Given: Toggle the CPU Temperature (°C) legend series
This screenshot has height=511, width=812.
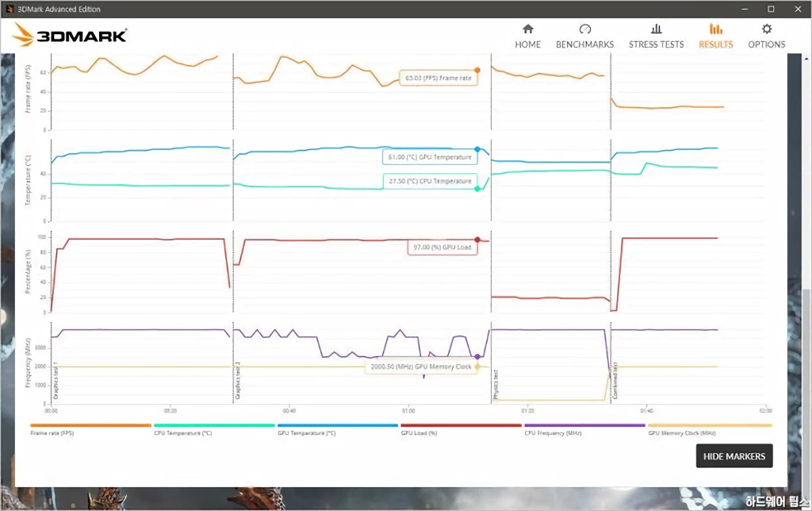Looking at the screenshot, I should [x=214, y=429].
